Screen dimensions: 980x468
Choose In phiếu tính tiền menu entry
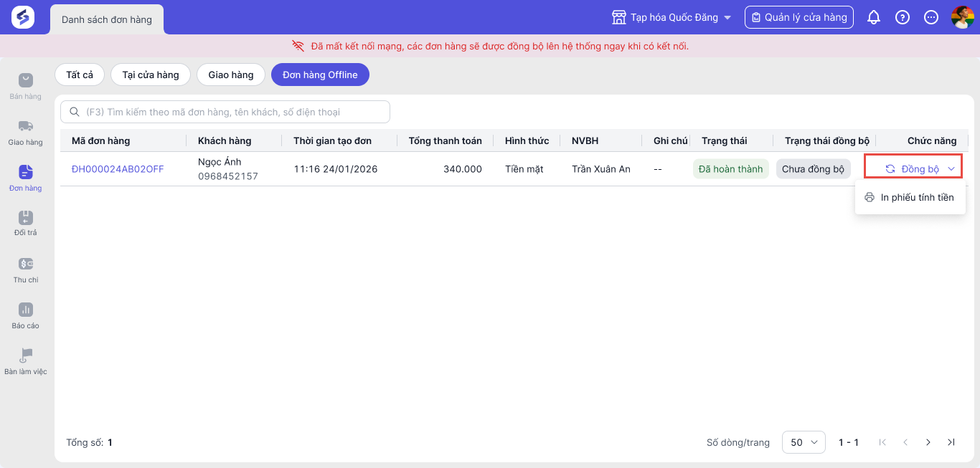coord(910,197)
